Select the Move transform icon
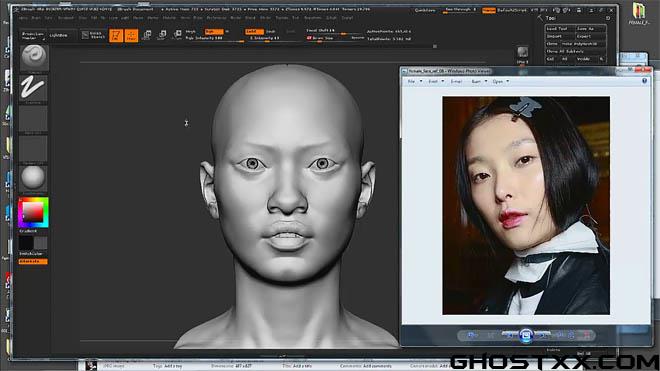 coord(147,35)
